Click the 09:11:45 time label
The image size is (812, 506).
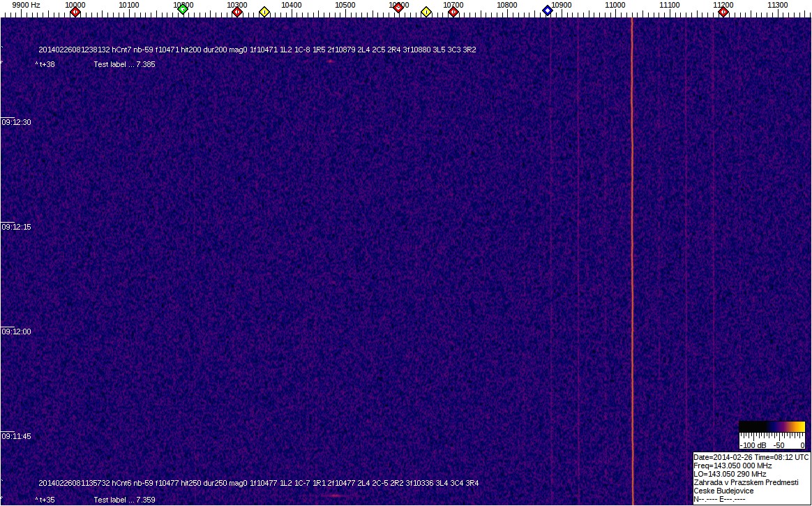[x=16, y=436]
